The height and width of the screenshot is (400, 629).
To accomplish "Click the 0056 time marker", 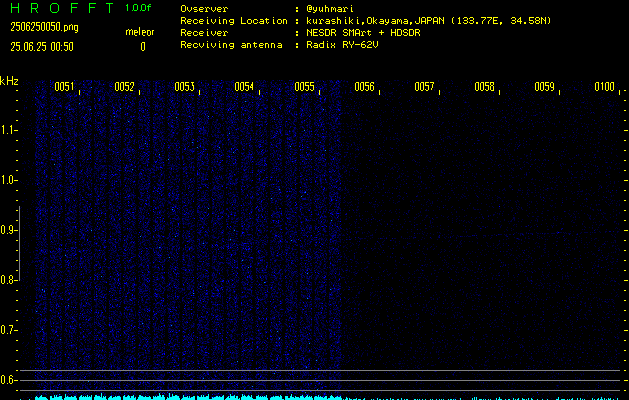I will (364, 87).
